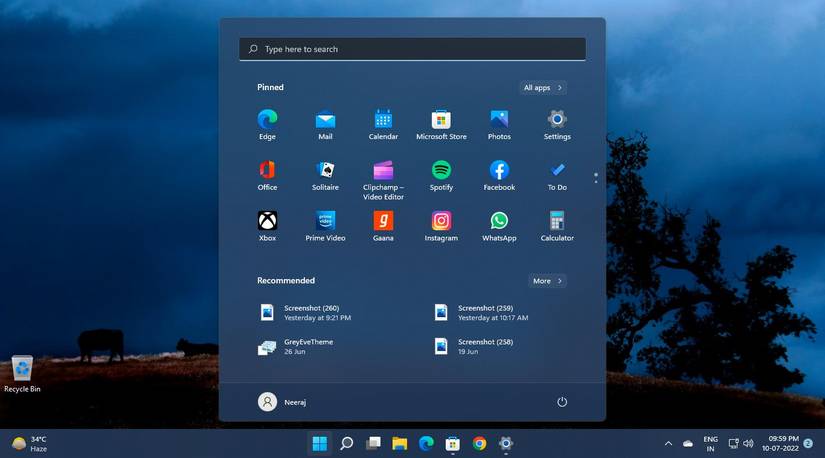Expand All apps list

click(542, 88)
